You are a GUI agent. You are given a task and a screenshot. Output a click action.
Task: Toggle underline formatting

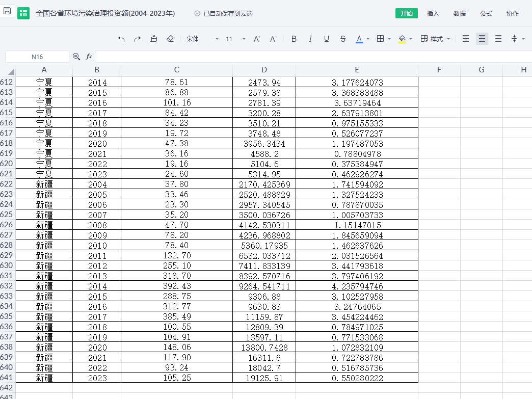click(327, 39)
